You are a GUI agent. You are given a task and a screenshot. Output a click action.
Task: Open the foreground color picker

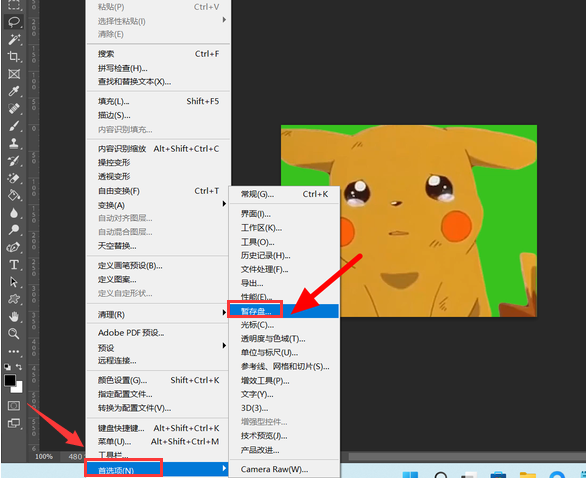[10, 380]
